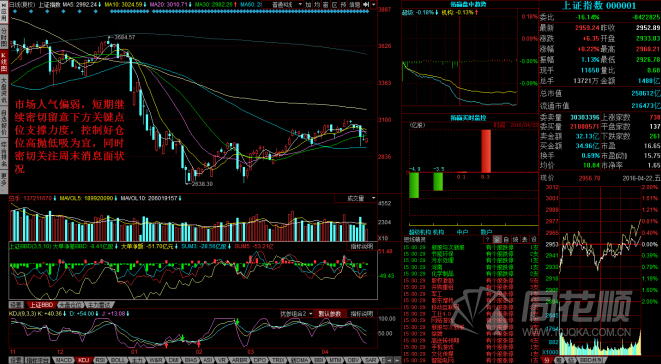Toggle the 表 view in alert panel

(525, 239)
